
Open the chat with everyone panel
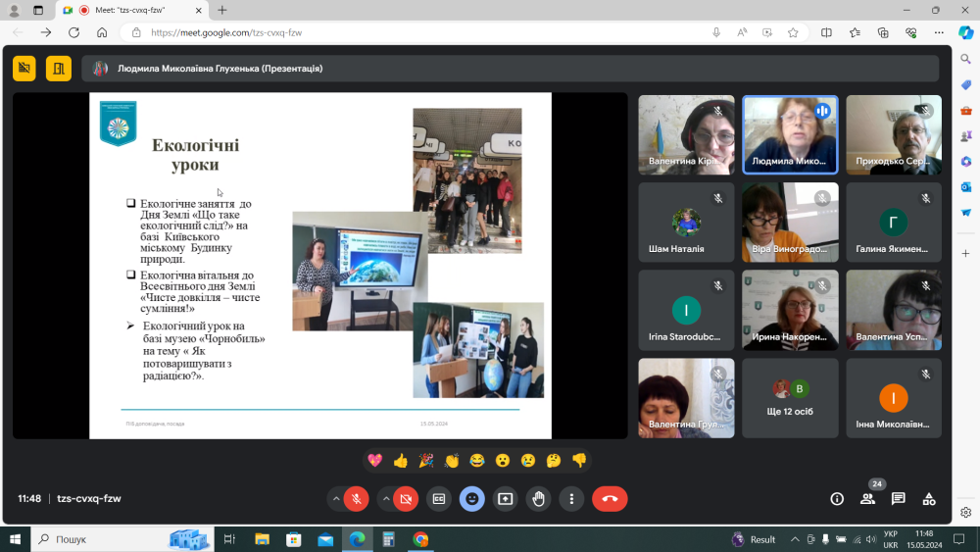pos(898,498)
